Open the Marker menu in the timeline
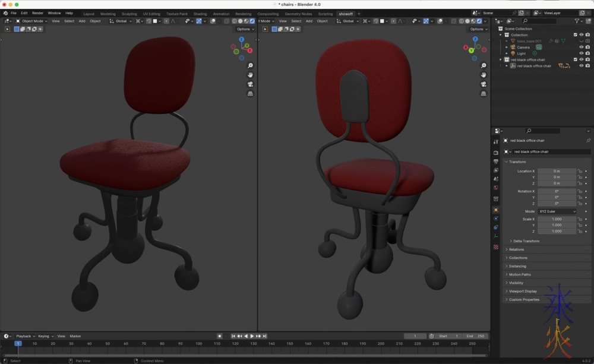 pyautogui.click(x=75, y=336)
